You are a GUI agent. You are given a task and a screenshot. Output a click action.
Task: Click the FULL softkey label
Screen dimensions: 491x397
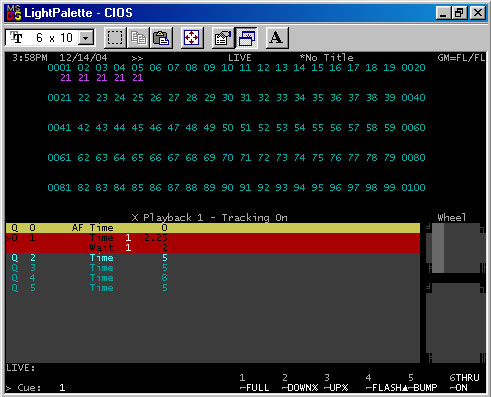click(255, 388)
